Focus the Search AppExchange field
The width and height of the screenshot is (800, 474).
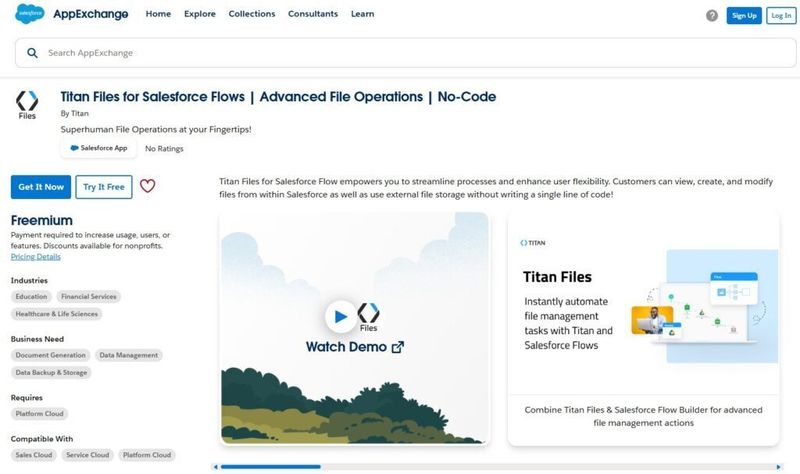pyautogui.click(x=406, y=53)
